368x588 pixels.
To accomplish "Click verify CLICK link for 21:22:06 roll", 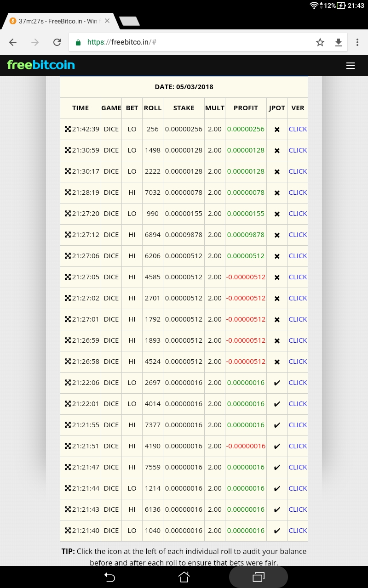I will (298, 383).
